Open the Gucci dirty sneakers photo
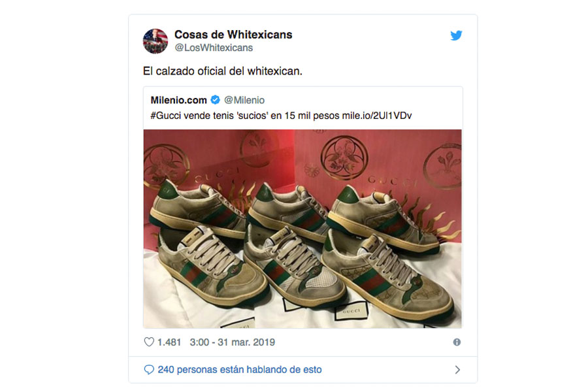Image resolution: width=588 pixels, height=392 pixels. (x=302, y=229)
